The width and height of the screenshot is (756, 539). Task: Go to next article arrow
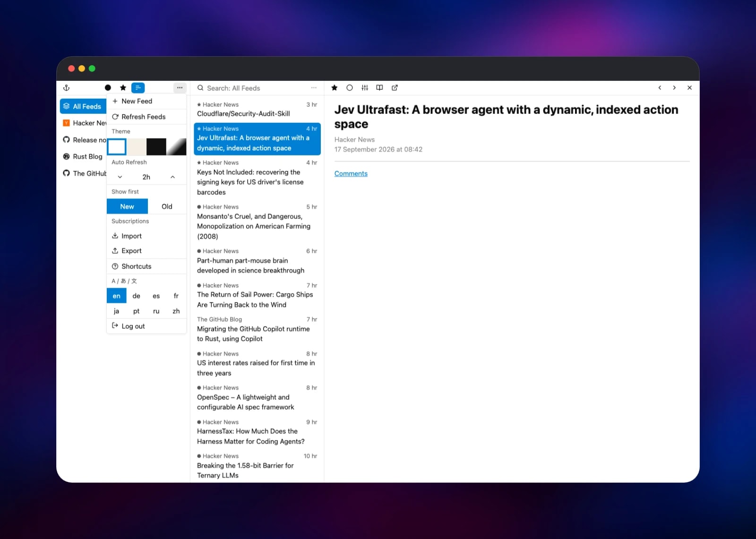click(674, 88)
